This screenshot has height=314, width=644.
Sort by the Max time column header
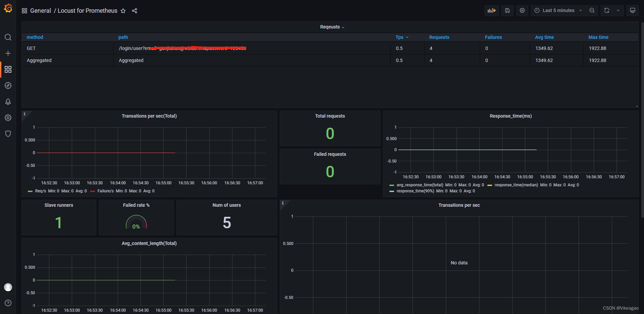pos(598,37)
